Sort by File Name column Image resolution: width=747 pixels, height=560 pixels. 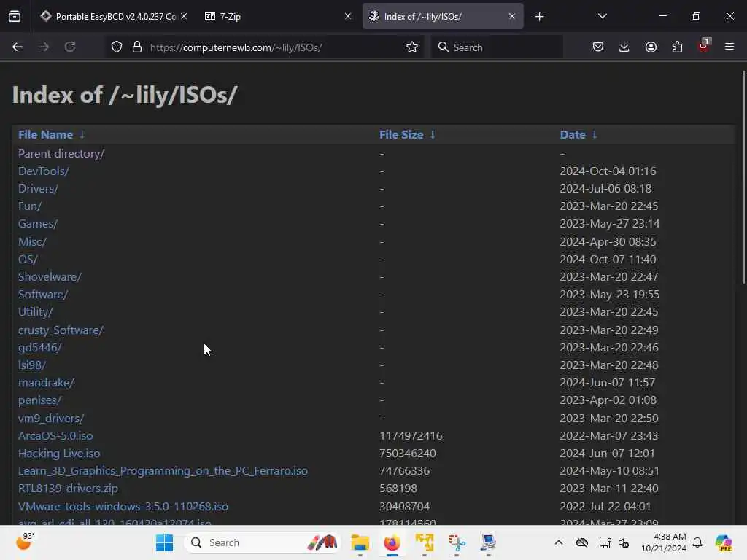45,135
